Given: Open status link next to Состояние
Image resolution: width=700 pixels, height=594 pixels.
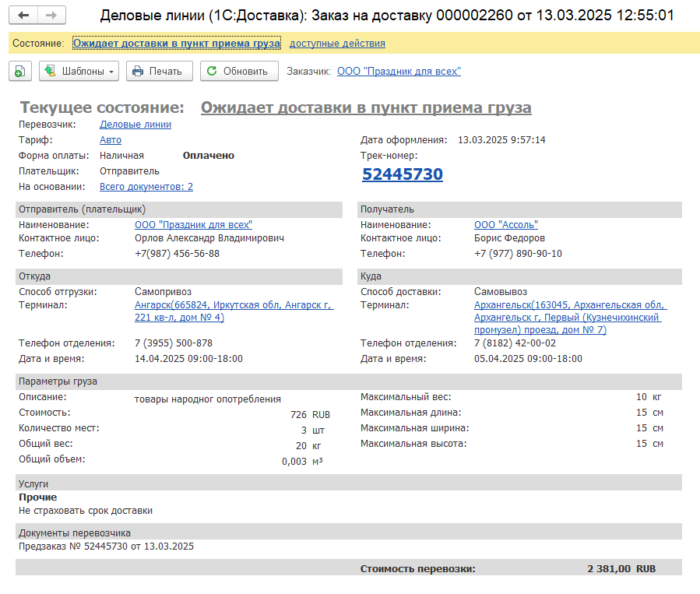Looking at the screenshot, I should coord(177,44).
